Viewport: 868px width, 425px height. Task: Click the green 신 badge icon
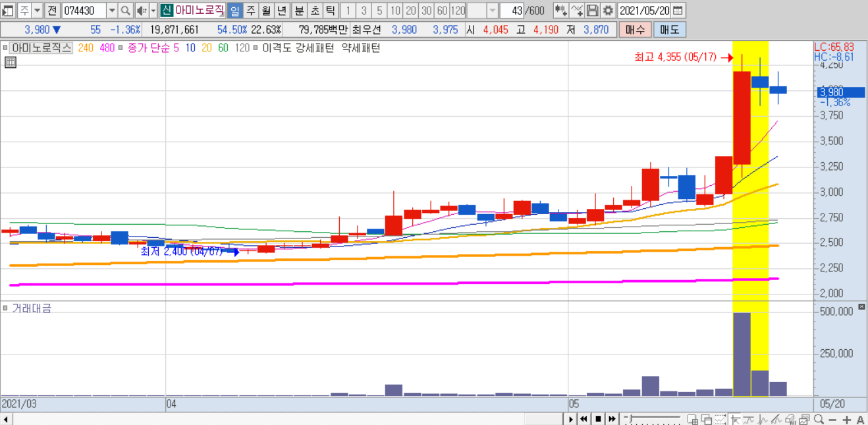(x=166, y=11)
